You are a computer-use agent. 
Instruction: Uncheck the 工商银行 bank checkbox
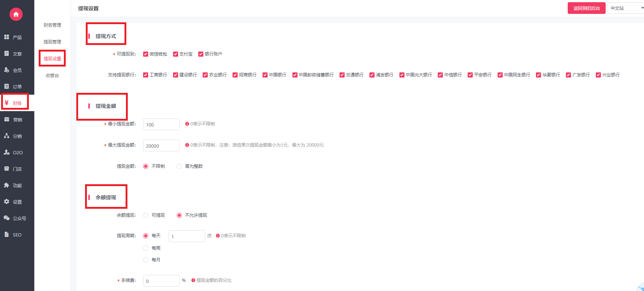pos(146,75)
